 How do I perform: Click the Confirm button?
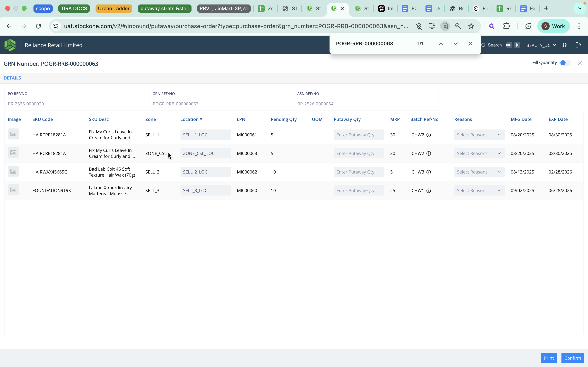click(x=572, y=358)
